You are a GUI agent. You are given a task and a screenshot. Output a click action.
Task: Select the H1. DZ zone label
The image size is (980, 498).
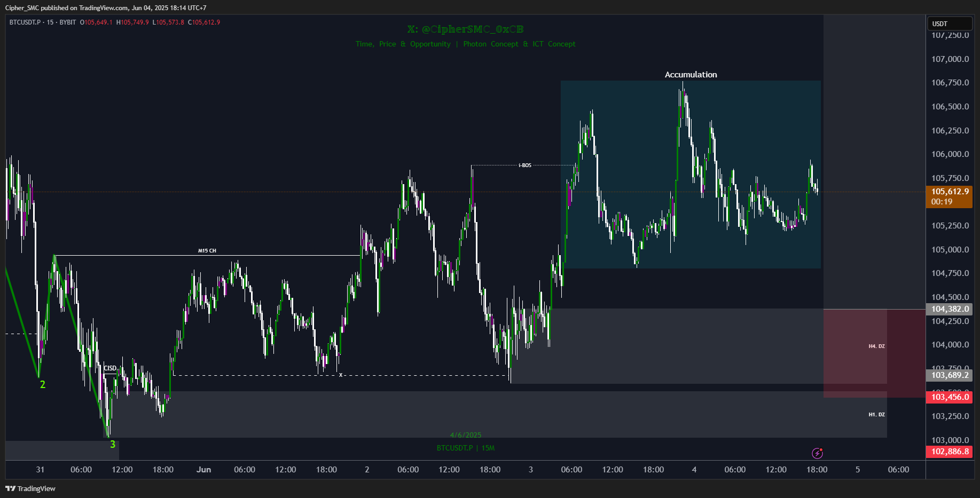[876, 415]
